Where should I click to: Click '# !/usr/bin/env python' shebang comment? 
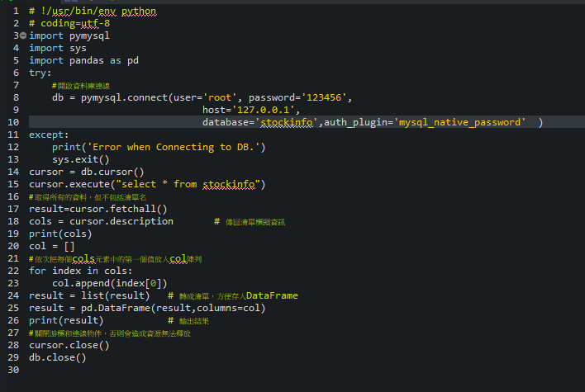point(93,12)
